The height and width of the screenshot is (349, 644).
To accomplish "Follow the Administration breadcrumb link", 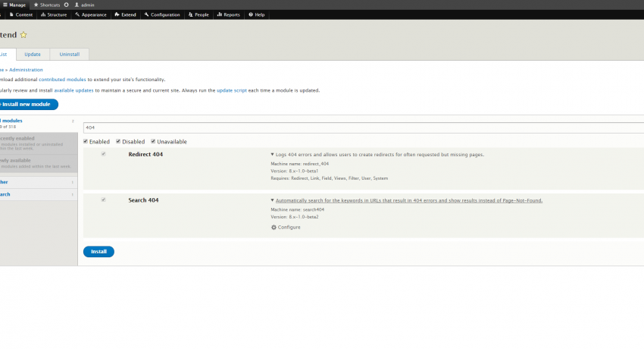I will point(26,70).
